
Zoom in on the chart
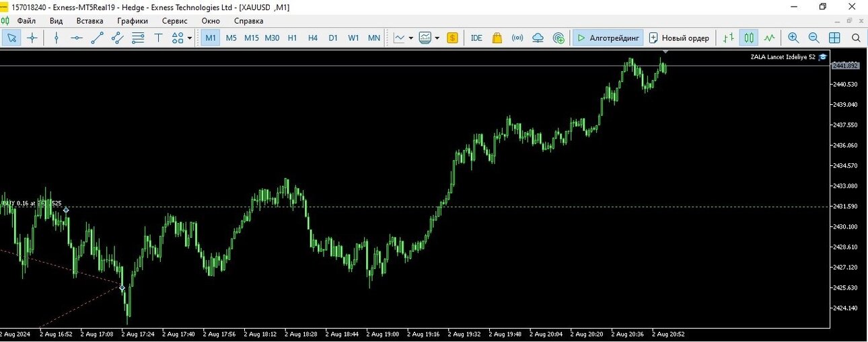click(x=793, y=38)
